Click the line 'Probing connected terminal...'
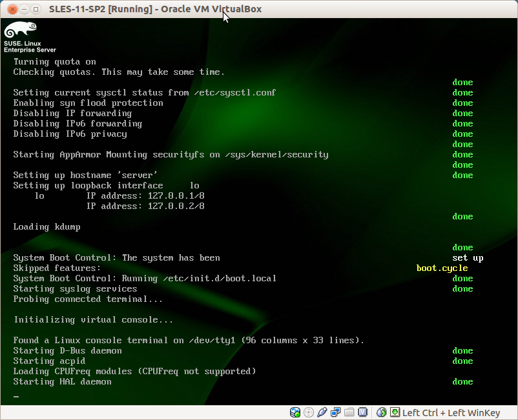This screenshot has height=420, width=518. 88,299
